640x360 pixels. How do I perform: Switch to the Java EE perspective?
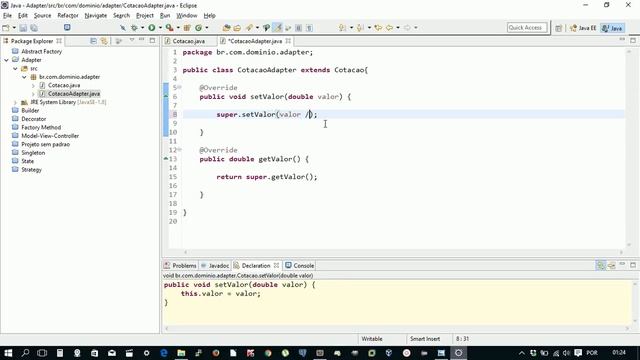pos(583,28)
